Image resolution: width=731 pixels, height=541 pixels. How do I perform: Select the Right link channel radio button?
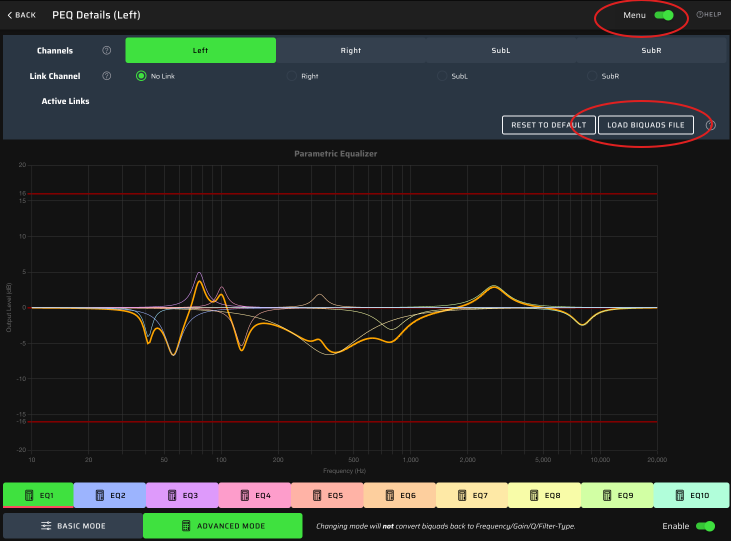coord(292,76)
